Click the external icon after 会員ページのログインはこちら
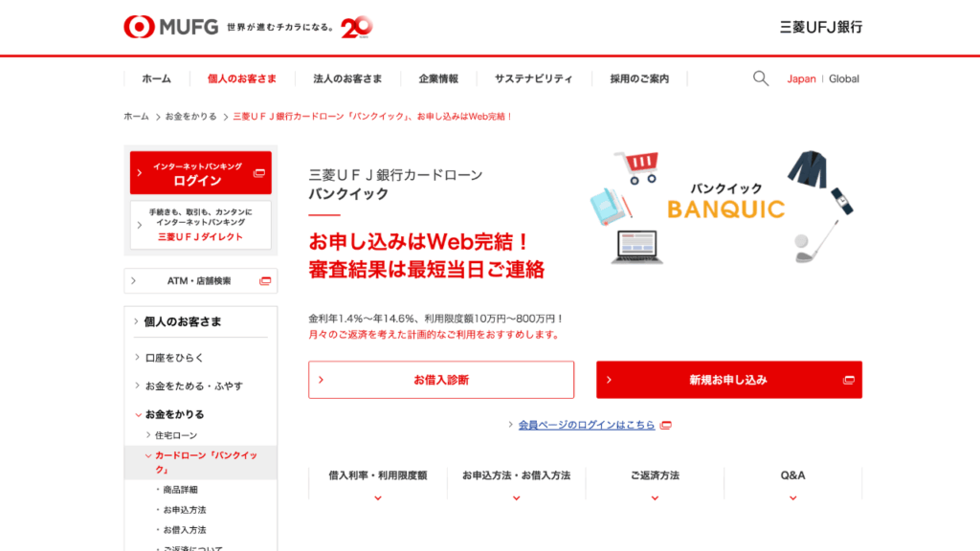This screenshot has height=551, width=980. 666,425
